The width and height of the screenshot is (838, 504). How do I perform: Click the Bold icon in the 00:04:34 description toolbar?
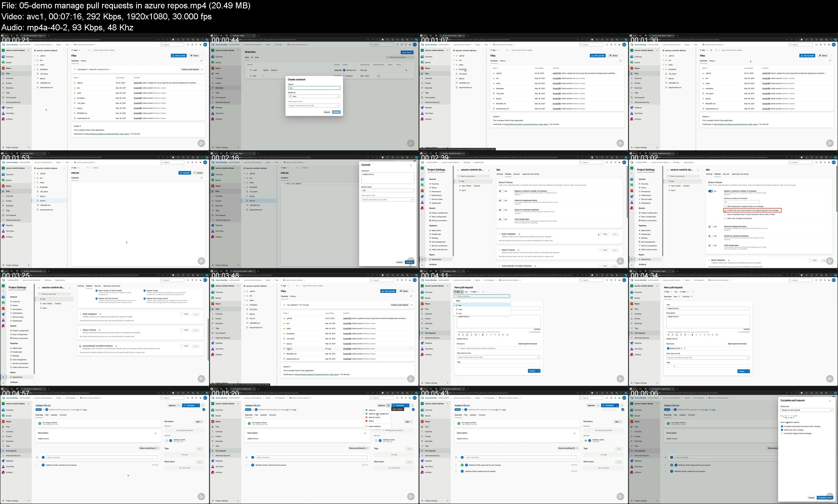pyautogui.click(x=692, y=335)
